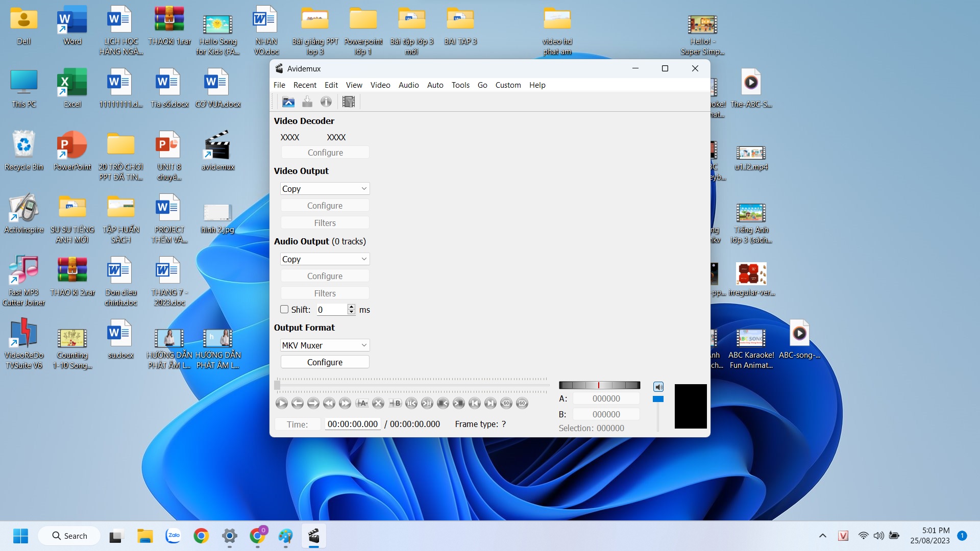Open Google Chrome from the taskbar
Image resolution: width=980 pixels, height=551 pixels.
click(x=201, y=536)
